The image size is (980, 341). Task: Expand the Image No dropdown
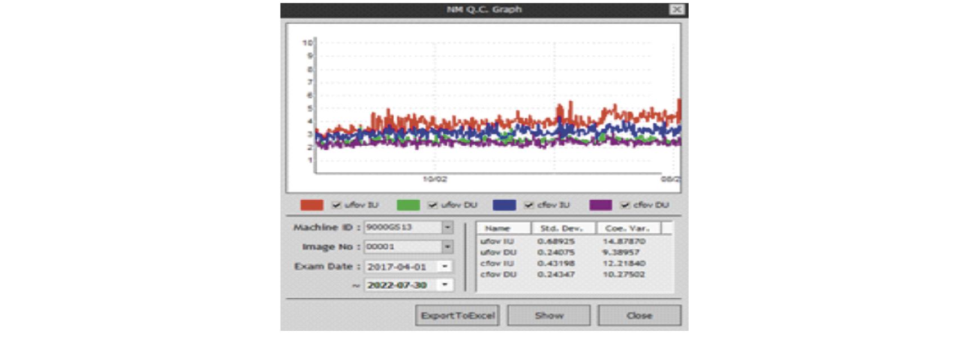click(x=447, y=247)
